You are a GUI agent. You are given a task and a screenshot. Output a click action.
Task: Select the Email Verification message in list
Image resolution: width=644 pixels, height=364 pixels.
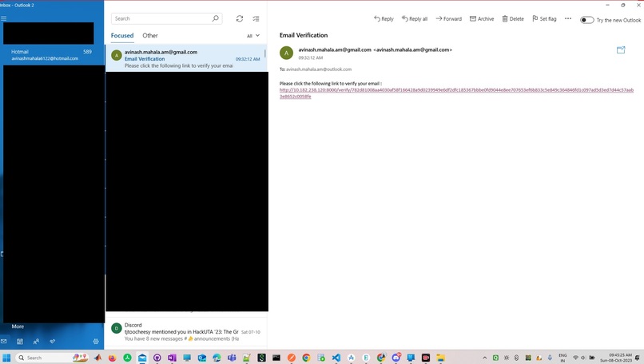click(186, 58)
